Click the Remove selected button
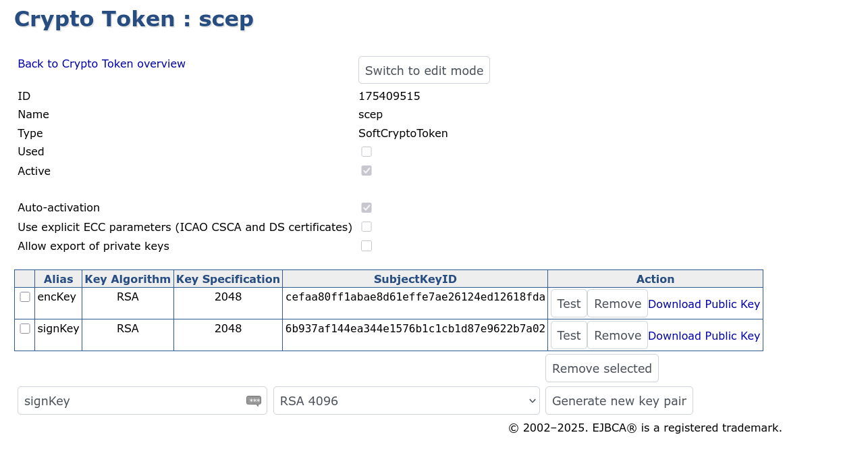Image resolution: width=868 pixels, height=464 pixels. pyautogui.click(x=601, y=368)
